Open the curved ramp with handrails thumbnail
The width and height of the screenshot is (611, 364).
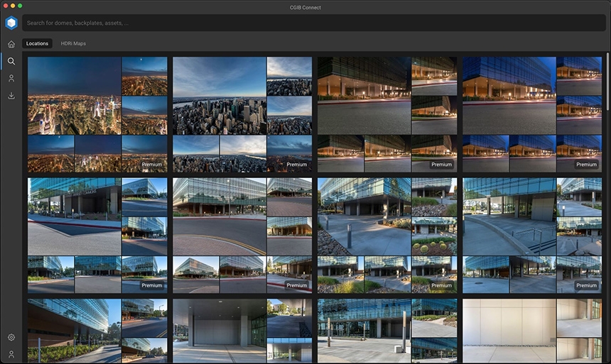click(509, 216)
